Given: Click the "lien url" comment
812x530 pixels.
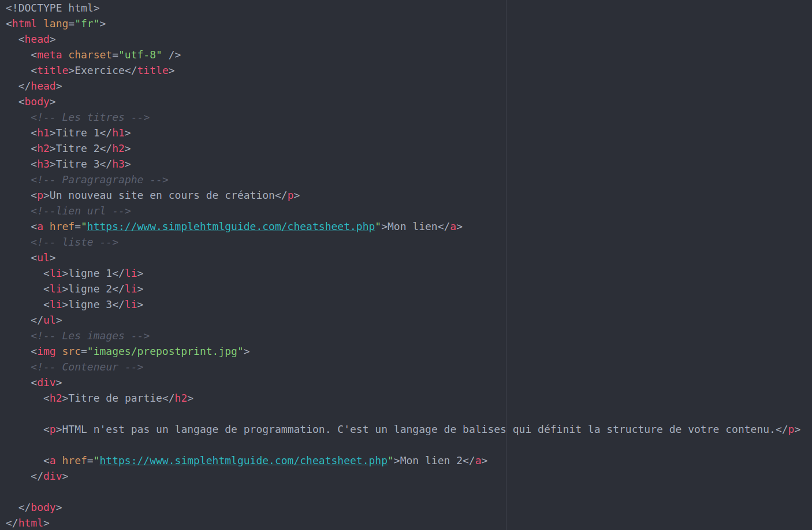Looking at the screenshot, I should 81,211.
